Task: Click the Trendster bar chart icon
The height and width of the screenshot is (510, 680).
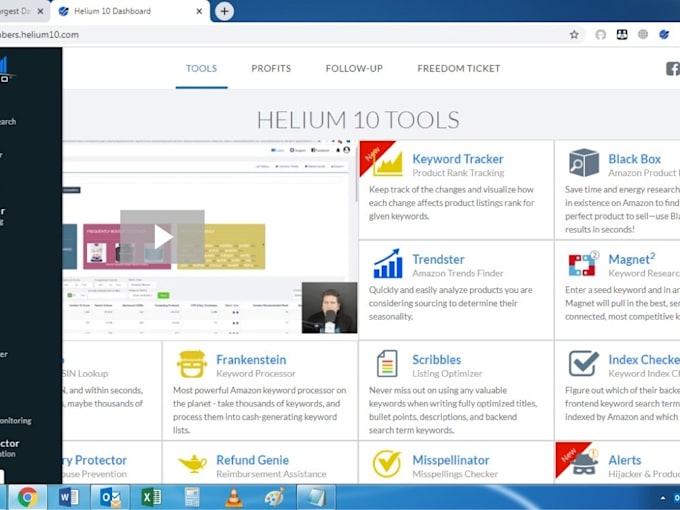Action: tap(388, 263)
